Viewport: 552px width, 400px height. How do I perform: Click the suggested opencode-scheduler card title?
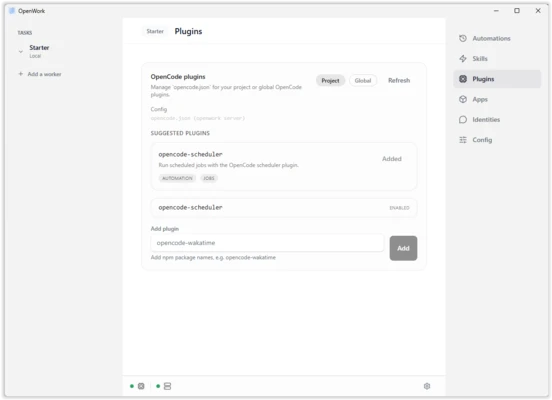pos(190,154)
